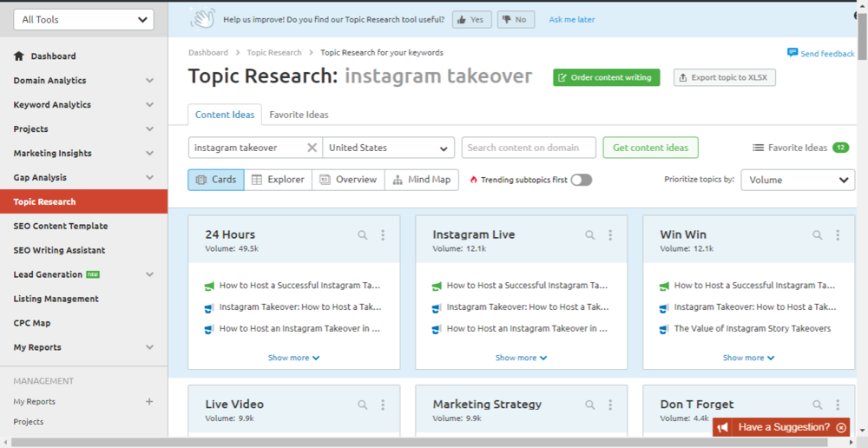Expand Show more on the Instagram Live card
Image resolution: width=868 pixels, height=448 pixels.
522,358
